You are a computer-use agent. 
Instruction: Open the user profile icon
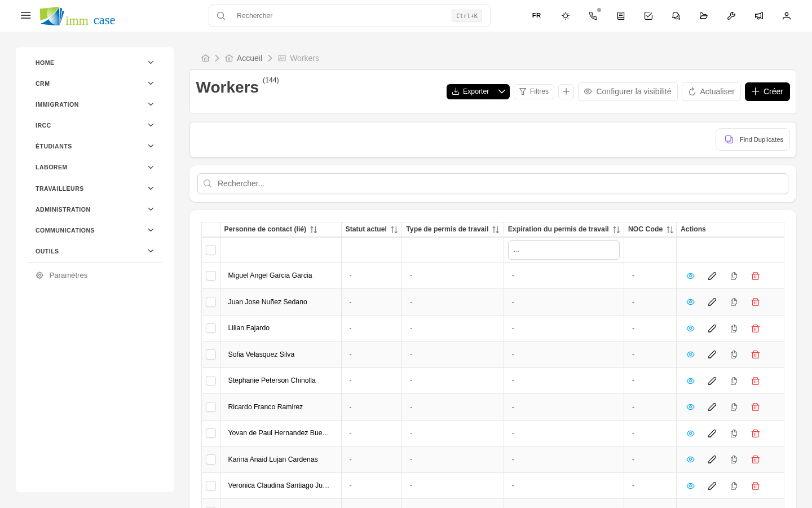pyautogui.click(x=787, y=16)
